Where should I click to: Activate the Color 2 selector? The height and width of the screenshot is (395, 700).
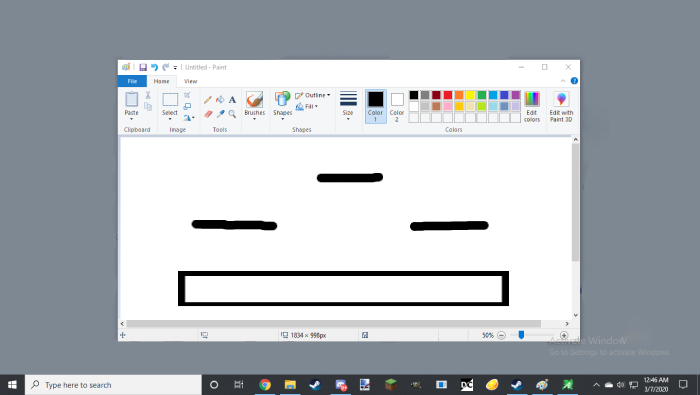click(397, 106)
